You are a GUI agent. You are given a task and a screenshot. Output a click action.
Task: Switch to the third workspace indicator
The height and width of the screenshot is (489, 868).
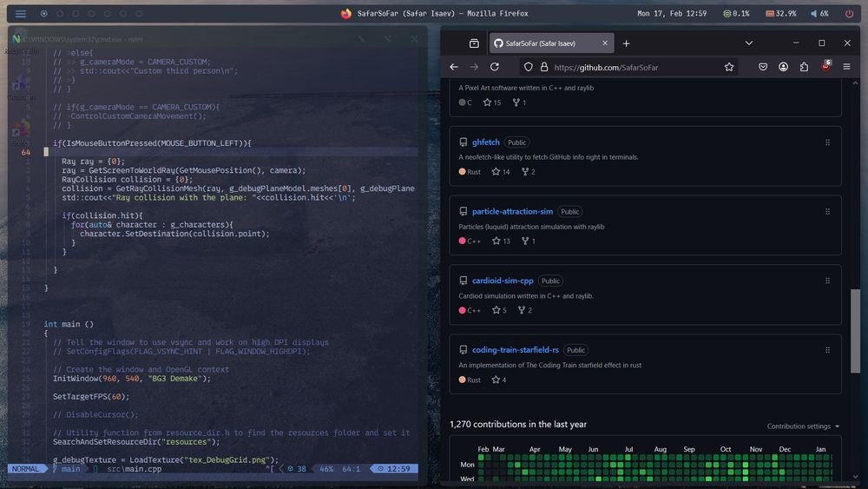click(x=76, y=13)
